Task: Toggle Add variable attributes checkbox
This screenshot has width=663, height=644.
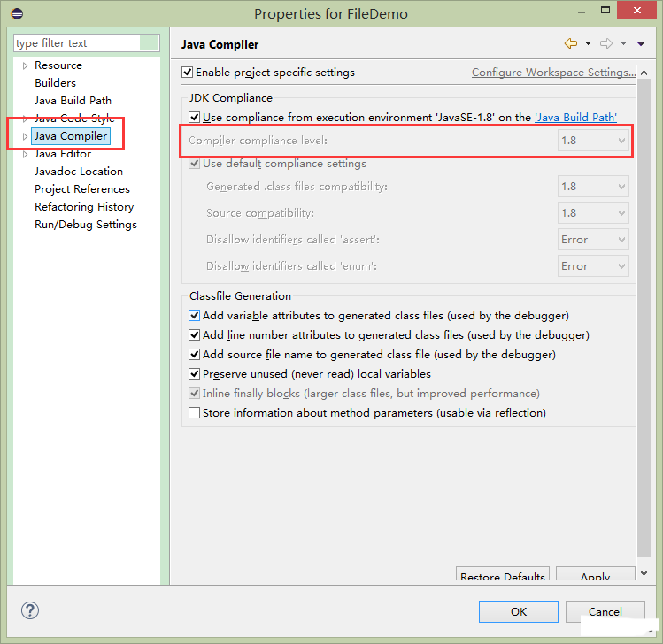Action: click(x=194, y=316)
